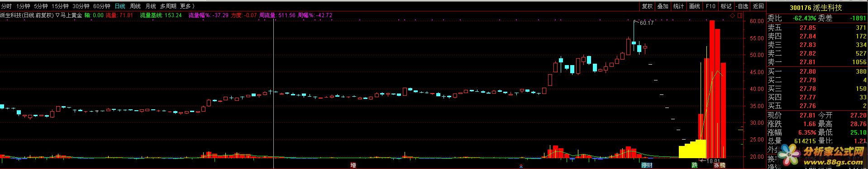Click the 60.17 high price marker on chart

647,23
